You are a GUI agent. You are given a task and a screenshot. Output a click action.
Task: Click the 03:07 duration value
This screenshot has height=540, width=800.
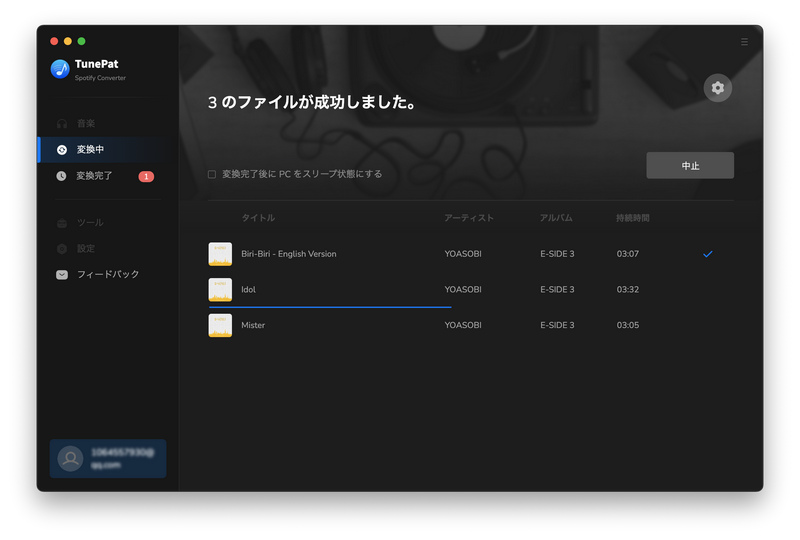[x=628, y=254]
